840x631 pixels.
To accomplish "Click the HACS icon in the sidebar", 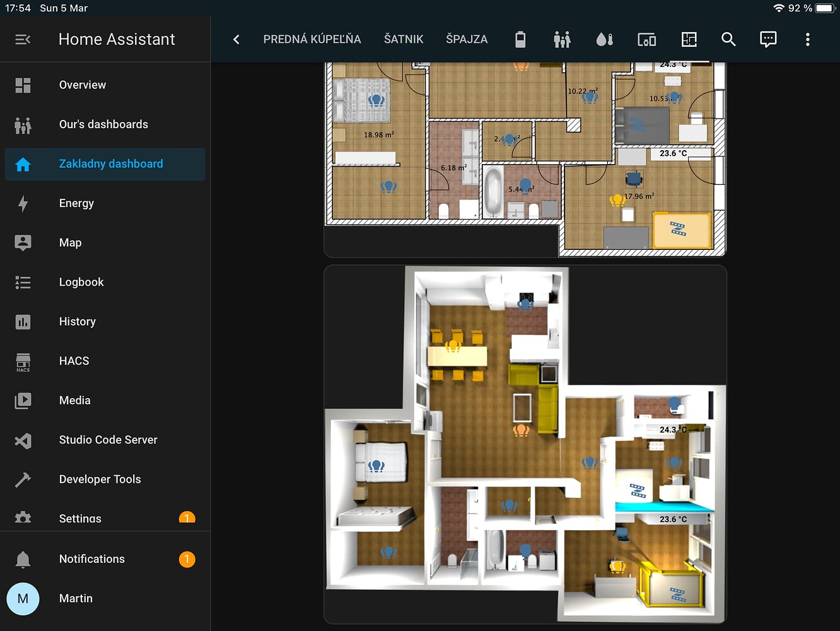I will [x=23, y=361].
